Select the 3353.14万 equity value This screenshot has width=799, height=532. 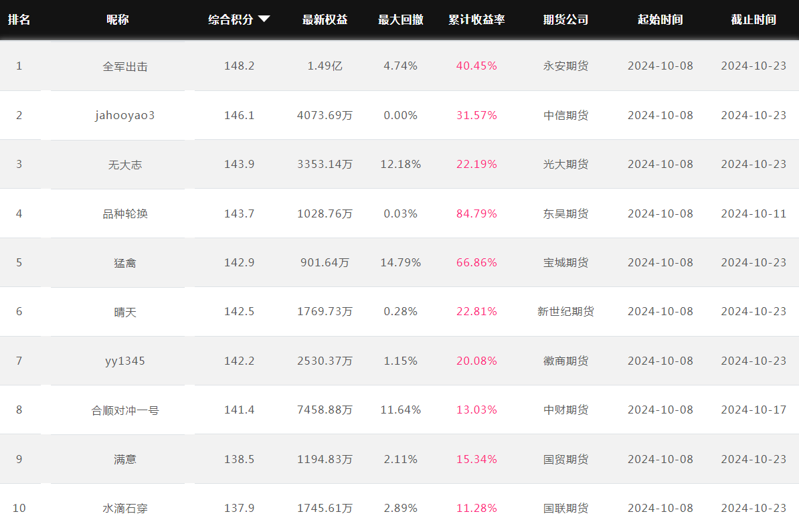pos(325,164)
